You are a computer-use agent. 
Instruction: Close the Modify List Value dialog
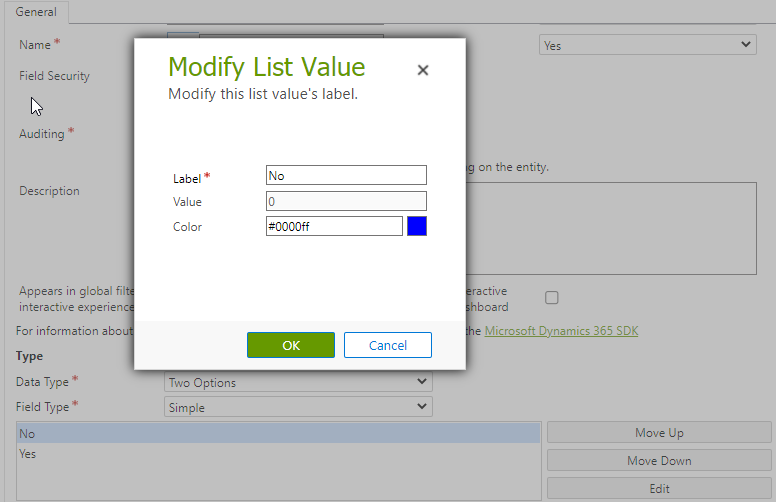[423, 70]
